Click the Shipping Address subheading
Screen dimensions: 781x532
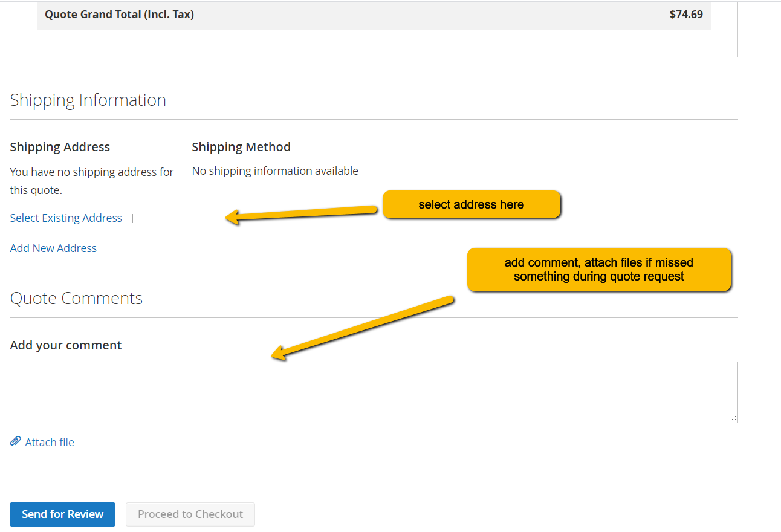60,147
